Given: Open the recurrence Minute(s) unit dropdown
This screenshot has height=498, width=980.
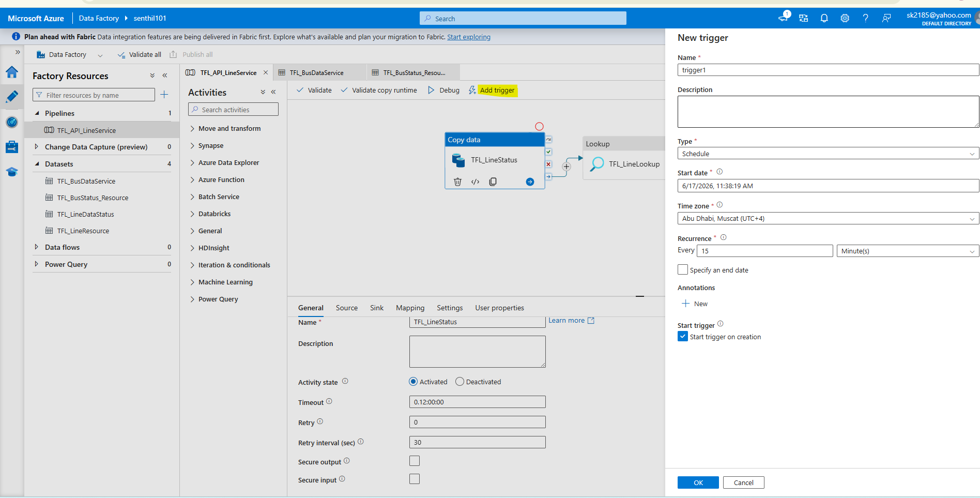Looking at the screenshot, I should [908, 251].
